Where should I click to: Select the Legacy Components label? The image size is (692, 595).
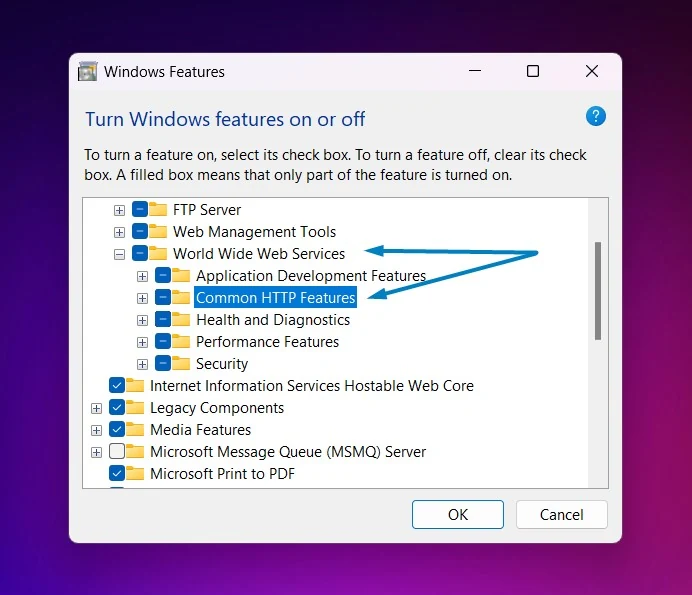pos(217,408)
